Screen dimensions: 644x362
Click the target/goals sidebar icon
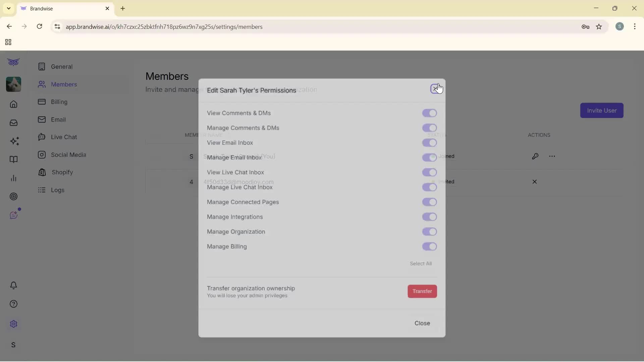pos(13,197)
